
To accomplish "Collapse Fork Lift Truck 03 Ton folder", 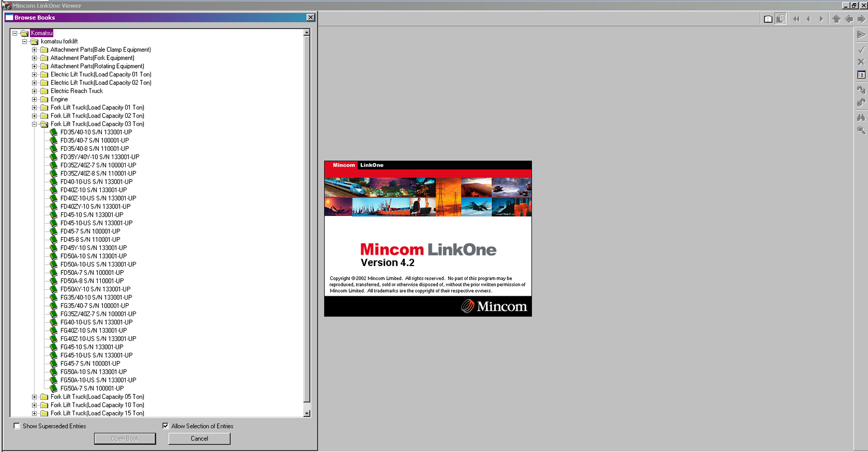I will (34, 124).
